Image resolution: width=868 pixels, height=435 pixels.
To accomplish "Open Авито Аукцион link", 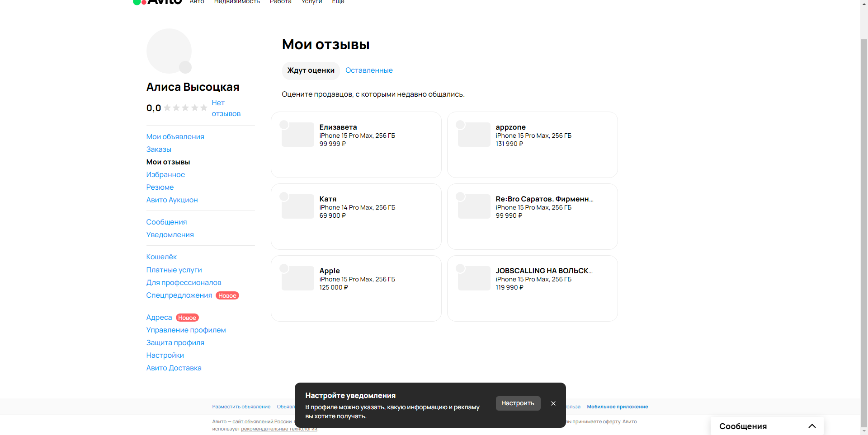I will pyautogui.click(x=172, y=200).
